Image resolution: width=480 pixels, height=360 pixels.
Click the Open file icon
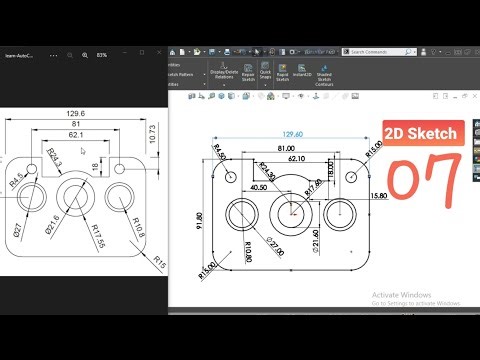coord(197,52)
